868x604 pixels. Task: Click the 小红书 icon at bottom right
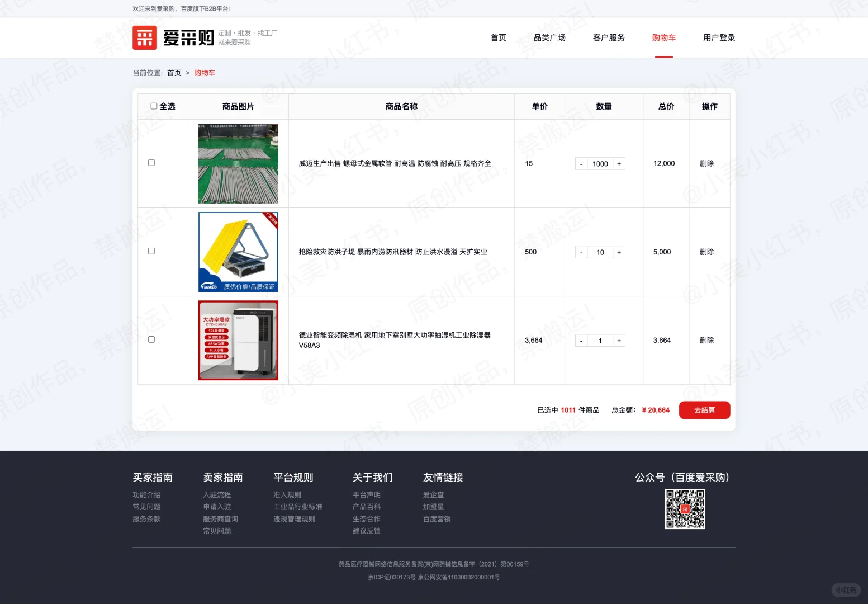(x=846, y=590)
